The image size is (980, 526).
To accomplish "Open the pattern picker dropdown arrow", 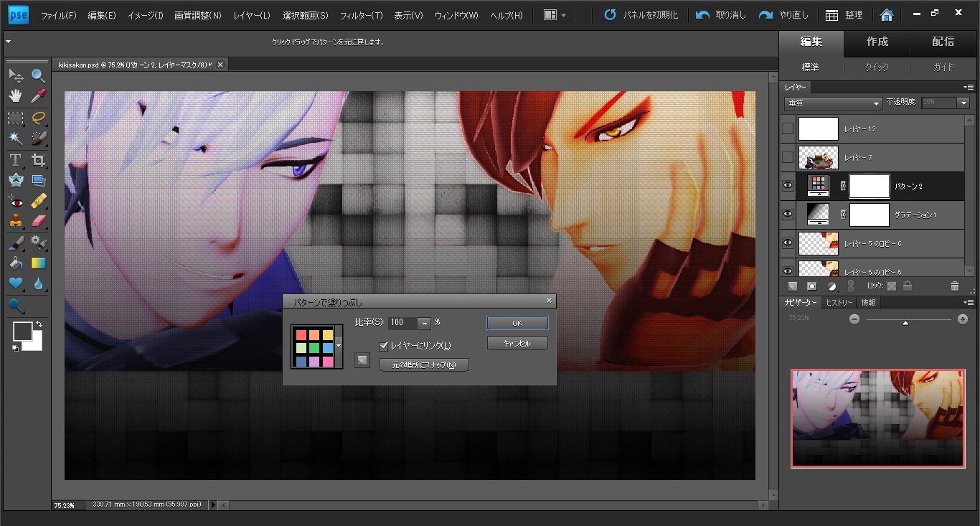I will pos(339,347).
